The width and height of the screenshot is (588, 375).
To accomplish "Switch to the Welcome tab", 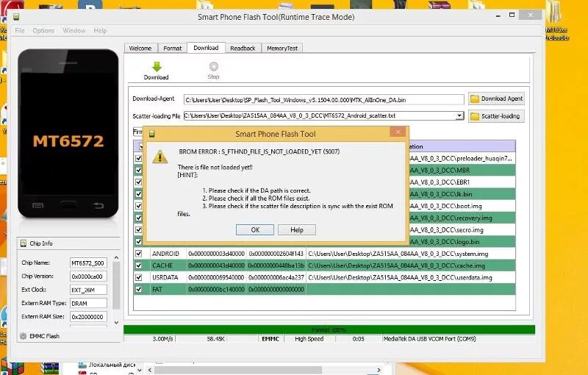I will [x=140, y=49].
